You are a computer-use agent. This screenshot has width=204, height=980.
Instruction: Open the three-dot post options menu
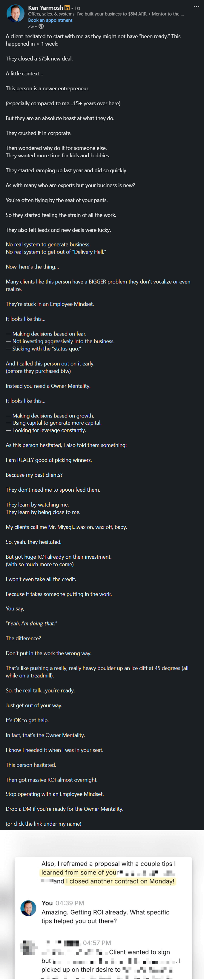(196, 7)
